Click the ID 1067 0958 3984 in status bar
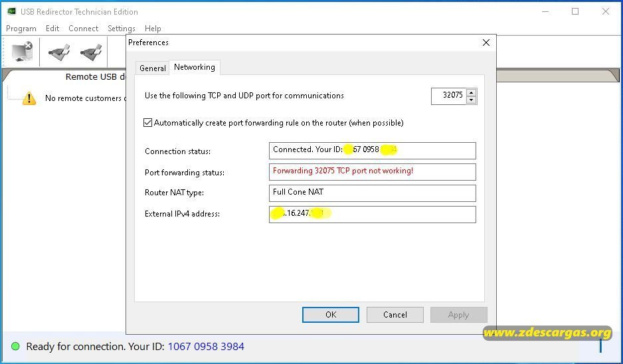 click(x=206, y=347)
